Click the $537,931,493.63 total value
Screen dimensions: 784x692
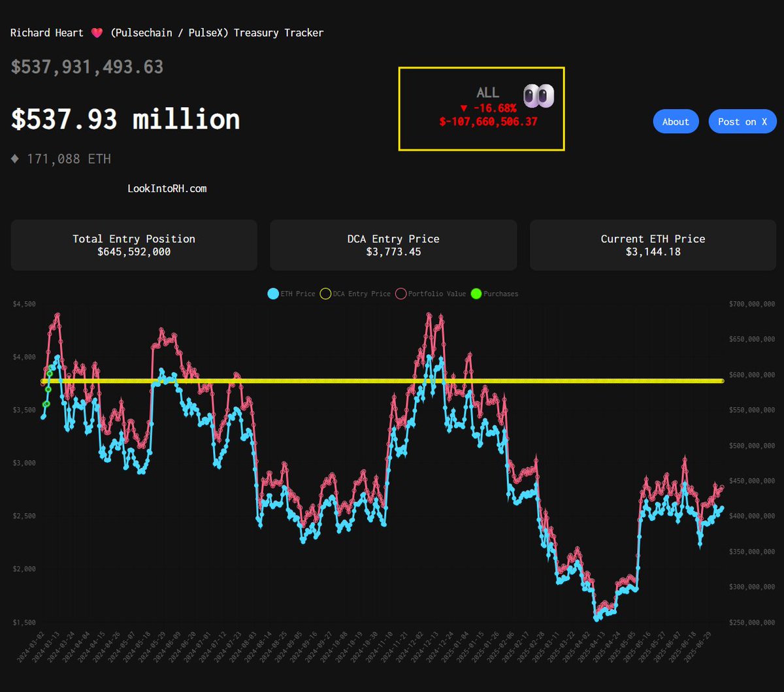click(x=87, y=67)
